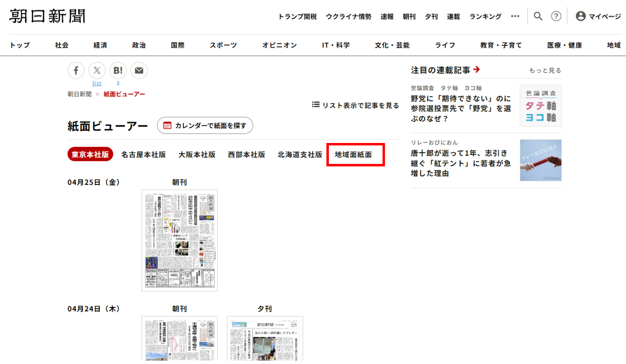Select 経済 category
The height and width of the screenshot is (364, 626).
click(x=101, y=45)
